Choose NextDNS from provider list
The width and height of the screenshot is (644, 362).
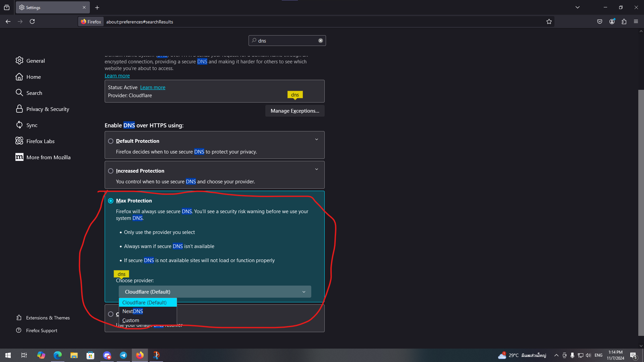pos(148,311)
